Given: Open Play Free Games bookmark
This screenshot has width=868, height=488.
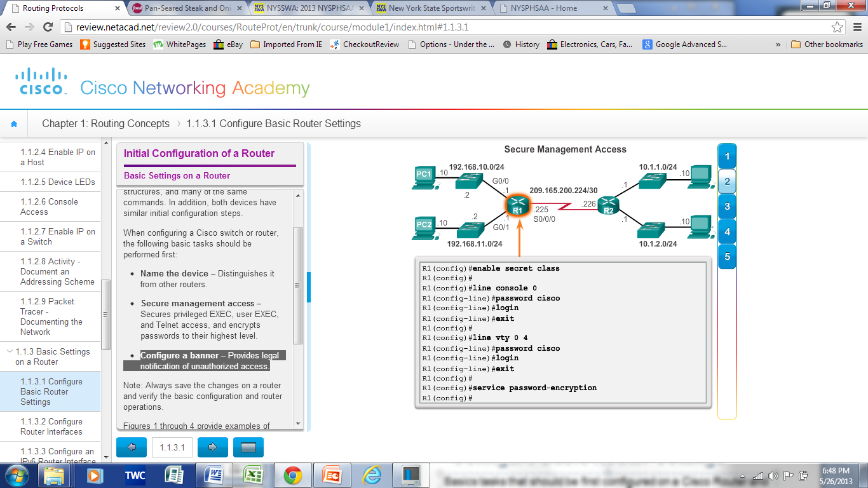Looking at the screenshot, I should 39,44.
